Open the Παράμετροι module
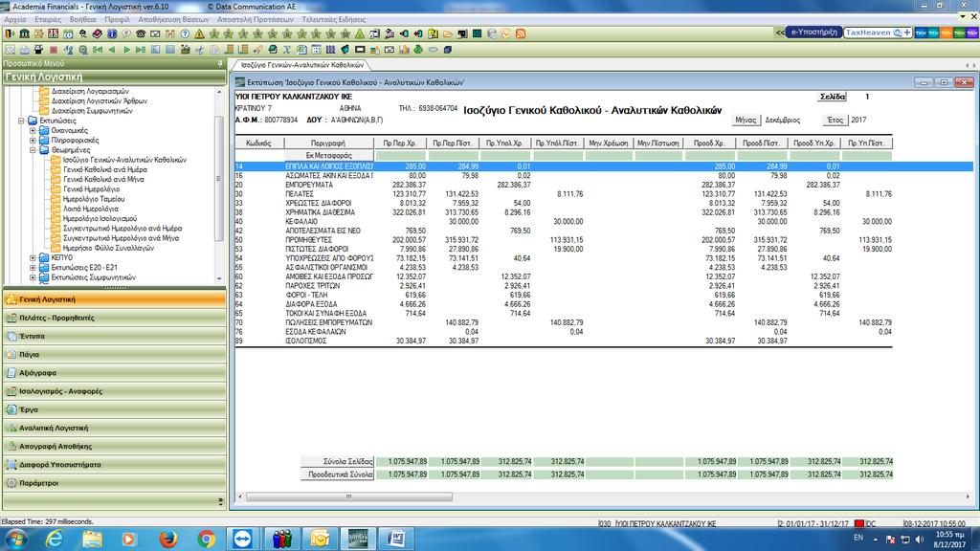Image resolution: width=980 pixels, height=551 pixels. click(115, 483)
